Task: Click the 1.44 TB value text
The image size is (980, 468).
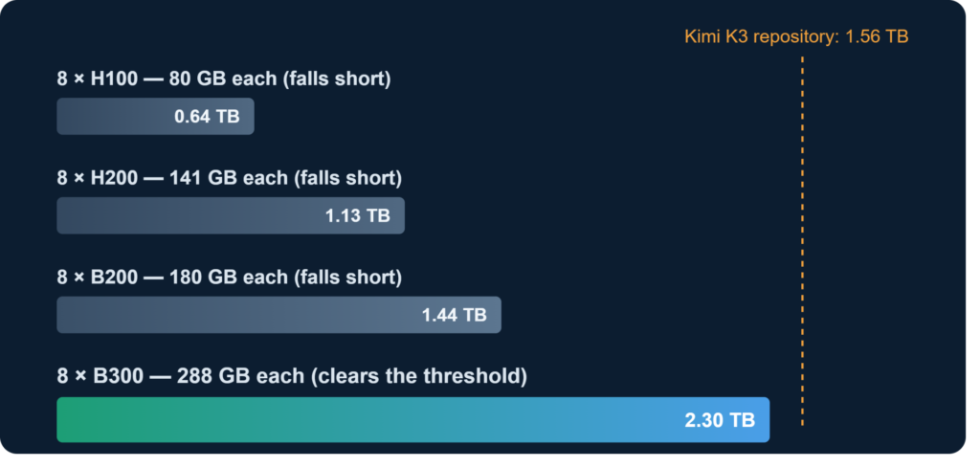Action: click(455, 315)
